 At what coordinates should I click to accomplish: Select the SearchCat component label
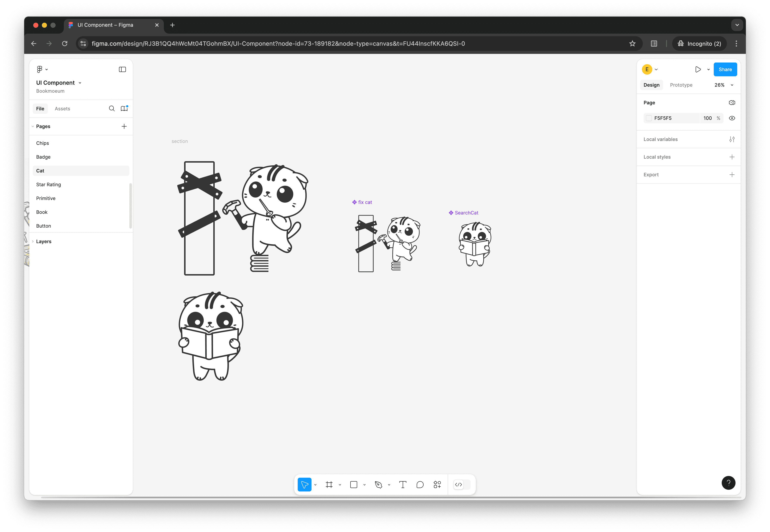pos(463,213)
